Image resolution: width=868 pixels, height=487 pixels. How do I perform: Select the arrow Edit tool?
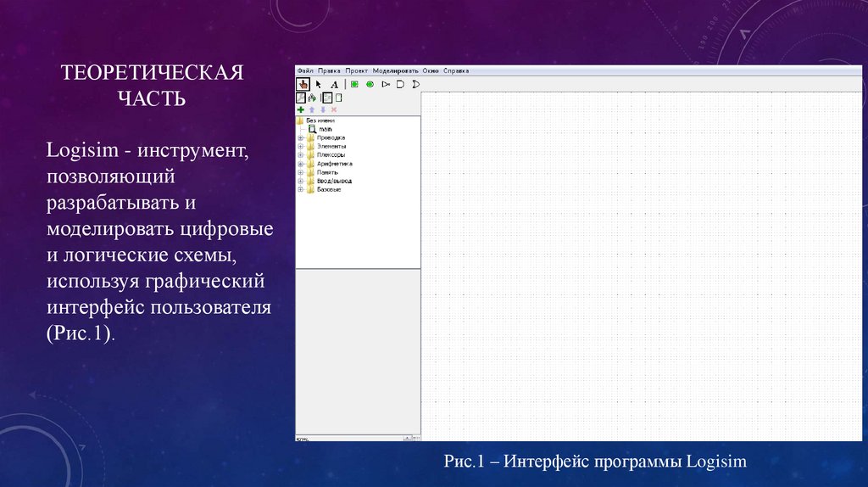(319, 84)
